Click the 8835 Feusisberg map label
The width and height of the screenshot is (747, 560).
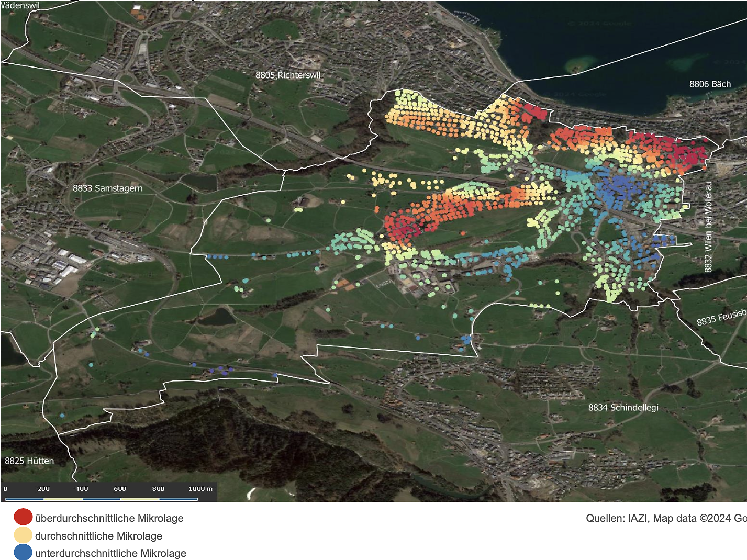click(721, 318)
